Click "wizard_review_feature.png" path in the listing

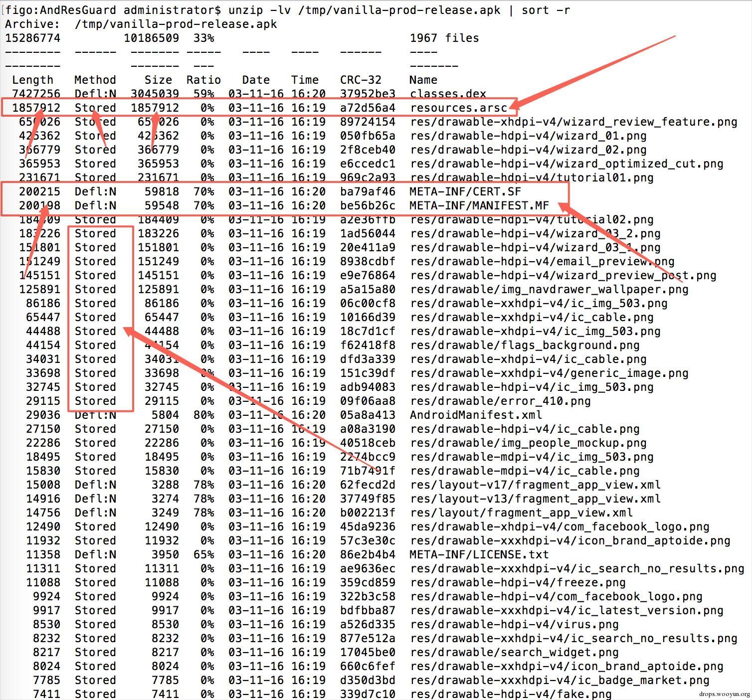[x=573, y=122]
